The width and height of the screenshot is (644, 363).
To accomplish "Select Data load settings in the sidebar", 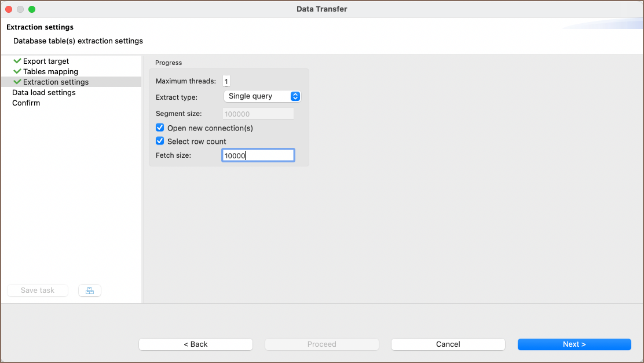I will [x=44, y=92].
